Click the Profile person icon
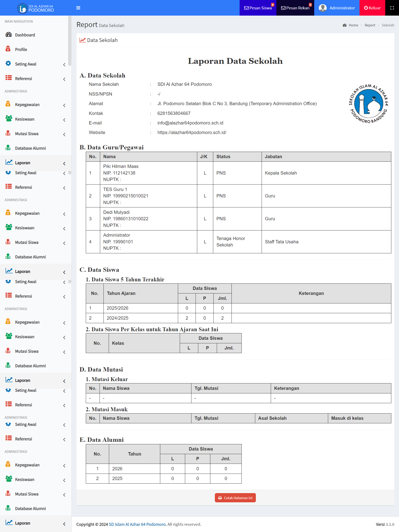Screen dimensions: 399x532 coord(8,49)
